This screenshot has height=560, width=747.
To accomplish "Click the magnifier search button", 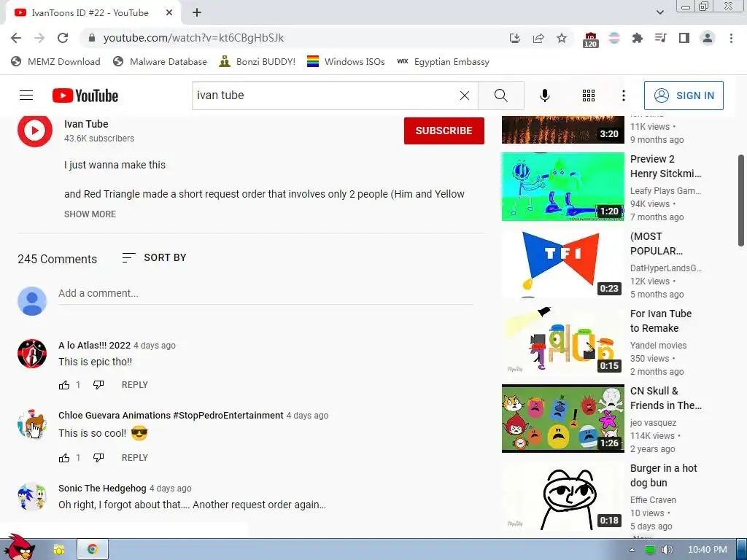I will click(x=500, y=96).
